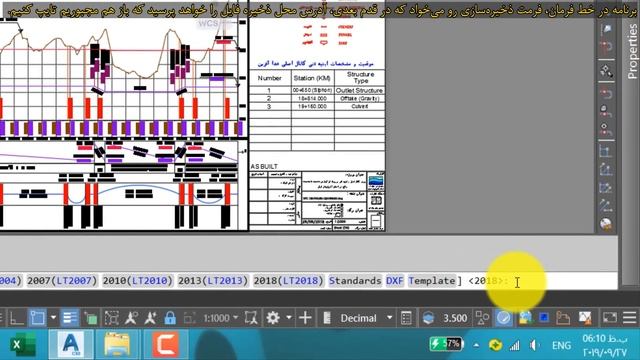Image resolution: width=640 pixels, height=360 pixels.
Task: Open the 1:1000 annotation scale dropdown
Action: click(x=221, y=318)
